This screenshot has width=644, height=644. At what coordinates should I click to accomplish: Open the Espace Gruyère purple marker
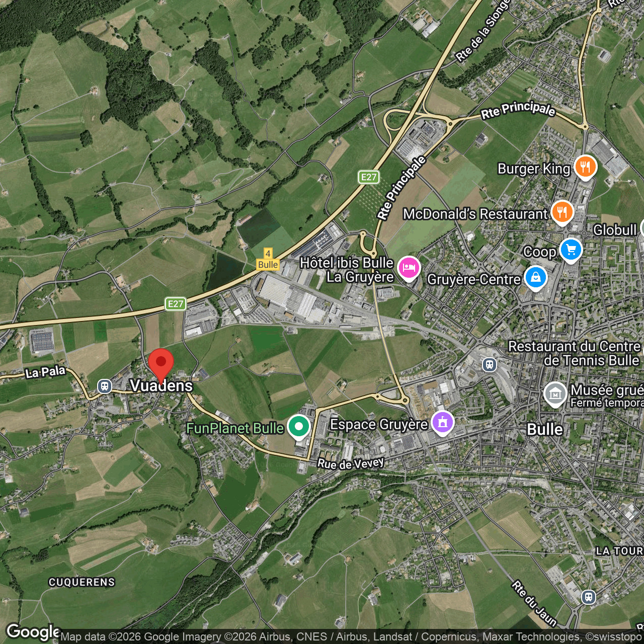(x=442, y=423)
